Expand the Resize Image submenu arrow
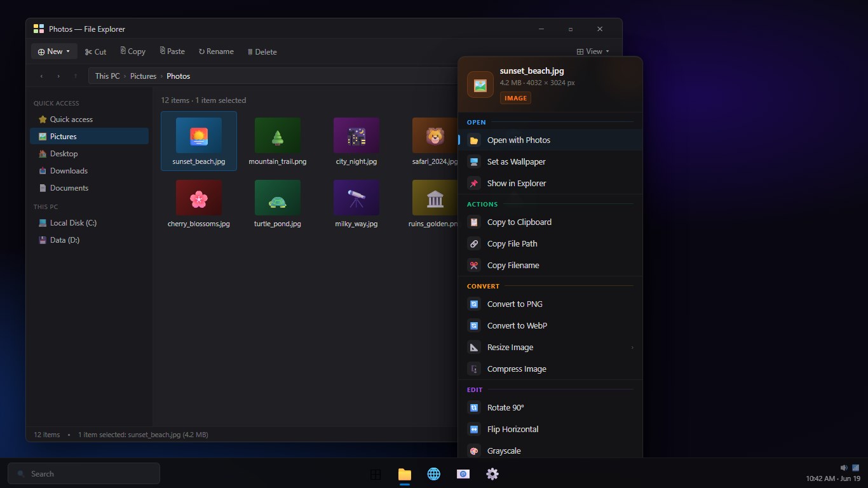This screenshot has width=868, height=488. (632, 348)
